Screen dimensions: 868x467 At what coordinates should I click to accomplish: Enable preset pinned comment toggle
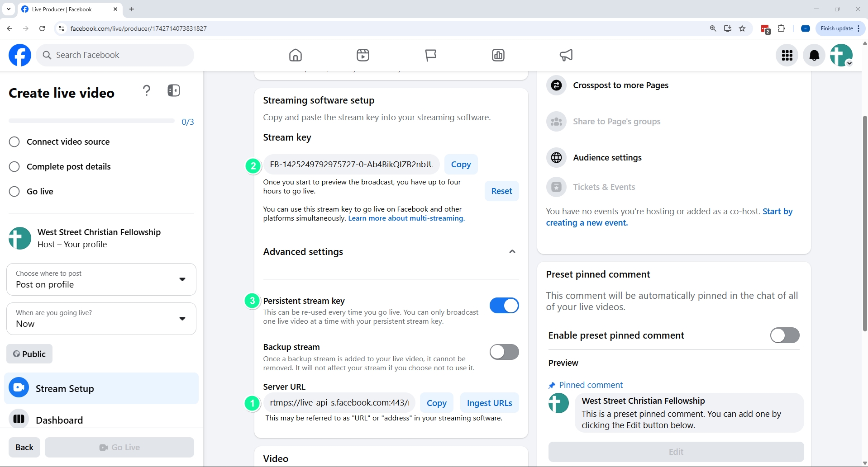click(785, 335)
